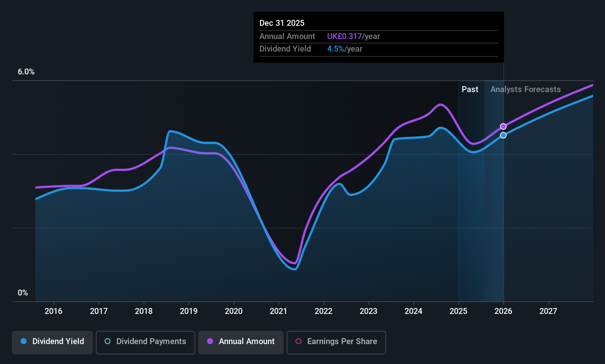
Task: Click the 2021 x-axis year label
Action: 279,311
